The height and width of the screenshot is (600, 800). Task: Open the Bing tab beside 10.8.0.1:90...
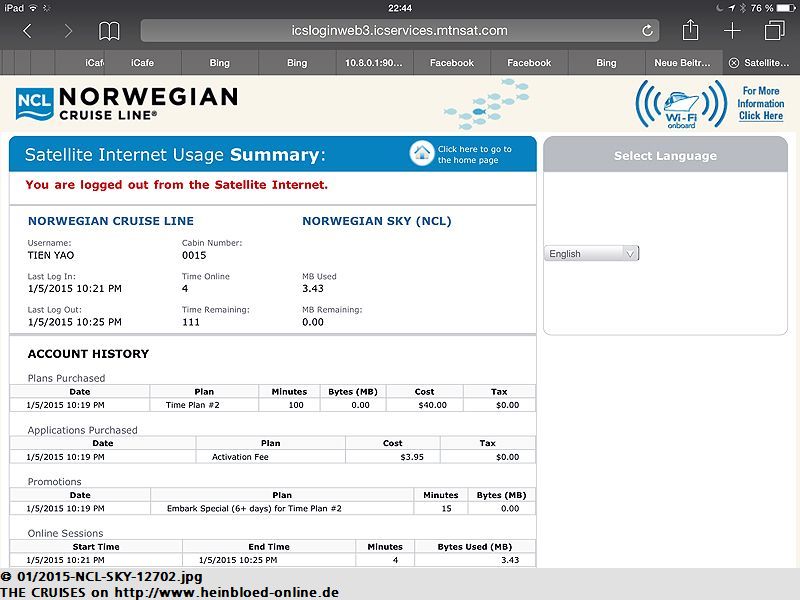tap(297, 63)
